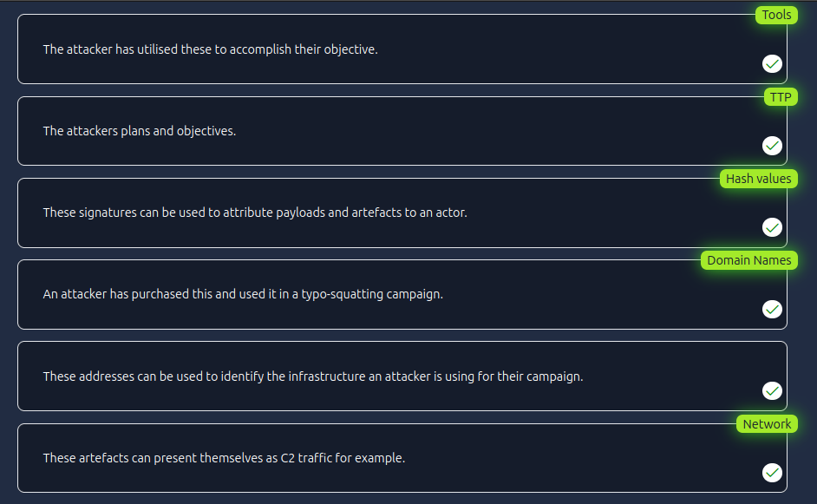The width and height of the screenshot is (817, 504).
Task: Click the sentence about addresses identifying infrastructure
Action: coord(312,376)
